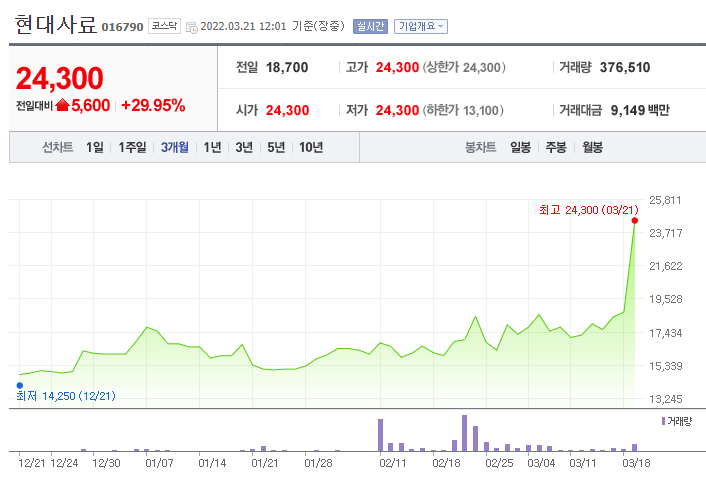Screen dimensions: 706x482
Task: Click the 거래량 legend purple swatch
Action: pyautogui.click(x=663, y=421)
